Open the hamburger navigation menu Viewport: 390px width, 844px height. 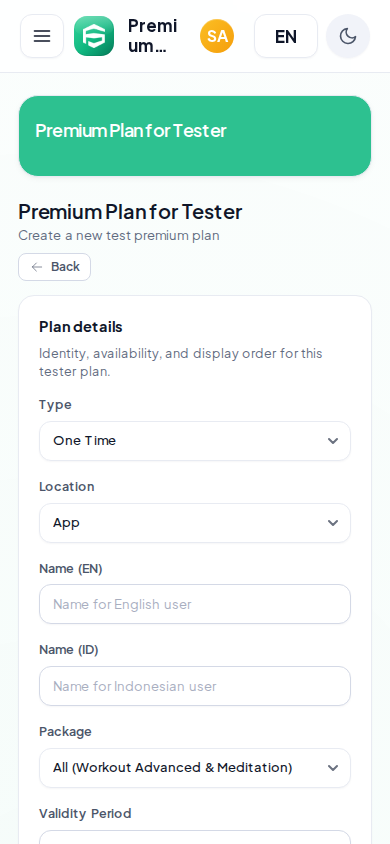[x=42, y=36]
